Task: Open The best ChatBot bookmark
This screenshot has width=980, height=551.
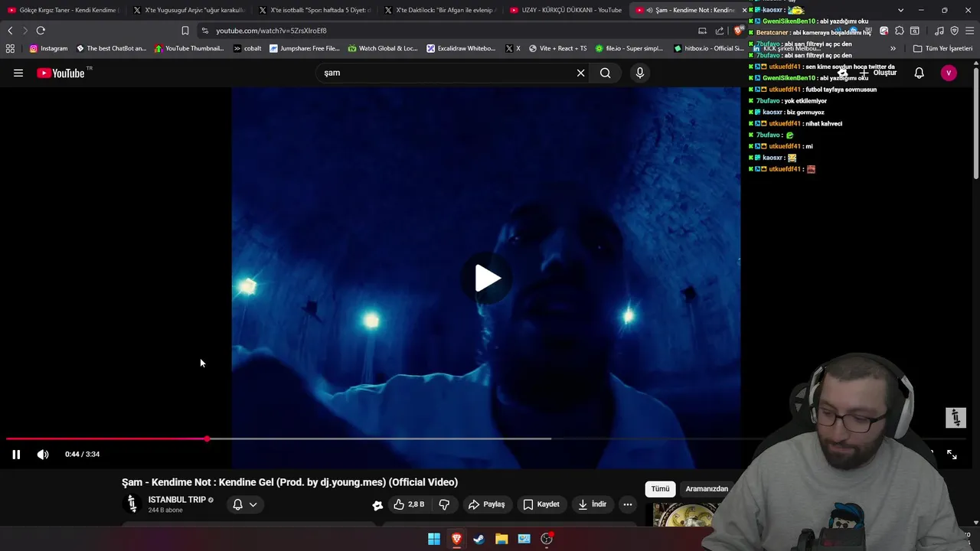Action: tap(111, 48)
